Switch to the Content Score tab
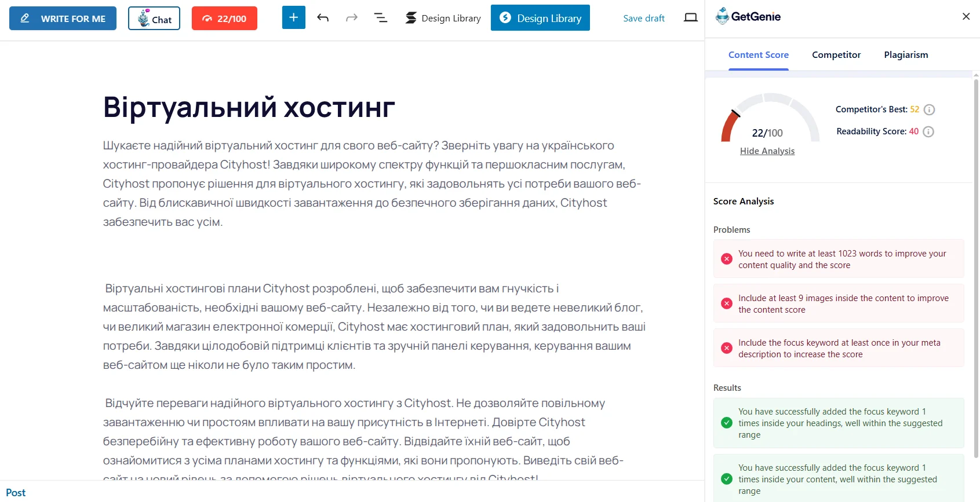 coord(759,55)
